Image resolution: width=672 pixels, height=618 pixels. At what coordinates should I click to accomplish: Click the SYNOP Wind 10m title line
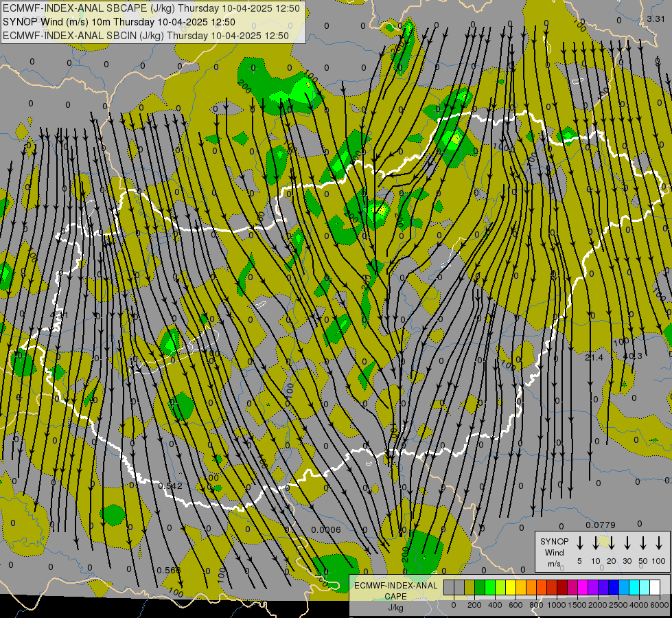tap(119, 22)
